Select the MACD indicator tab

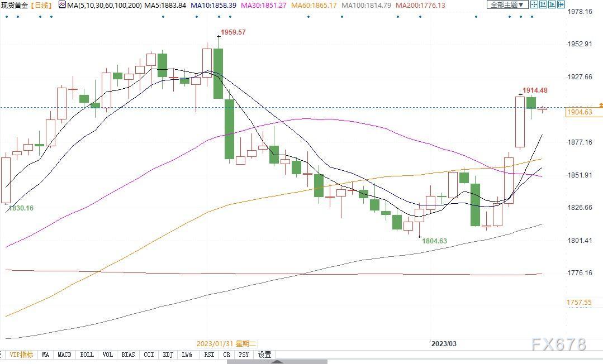[x=64, y=355]
